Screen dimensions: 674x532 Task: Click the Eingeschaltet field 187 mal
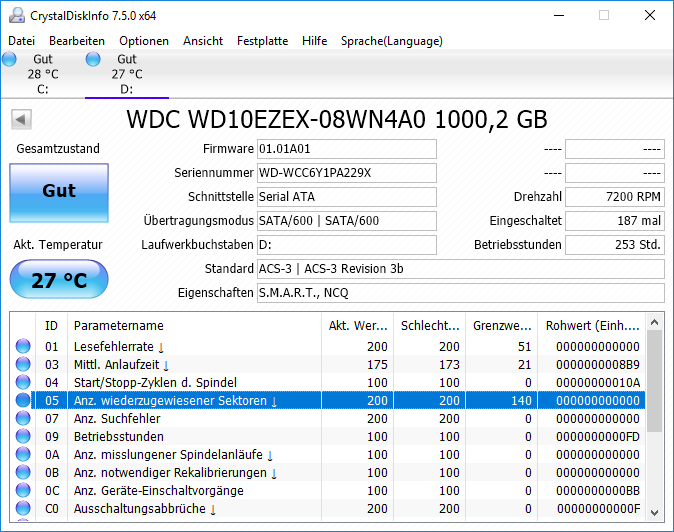tap(615, 221)
